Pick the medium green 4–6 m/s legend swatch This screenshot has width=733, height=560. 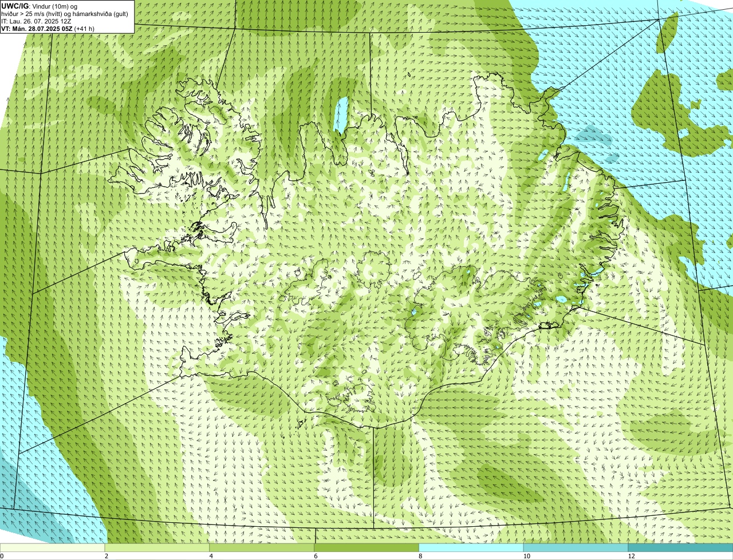point(263,548)
